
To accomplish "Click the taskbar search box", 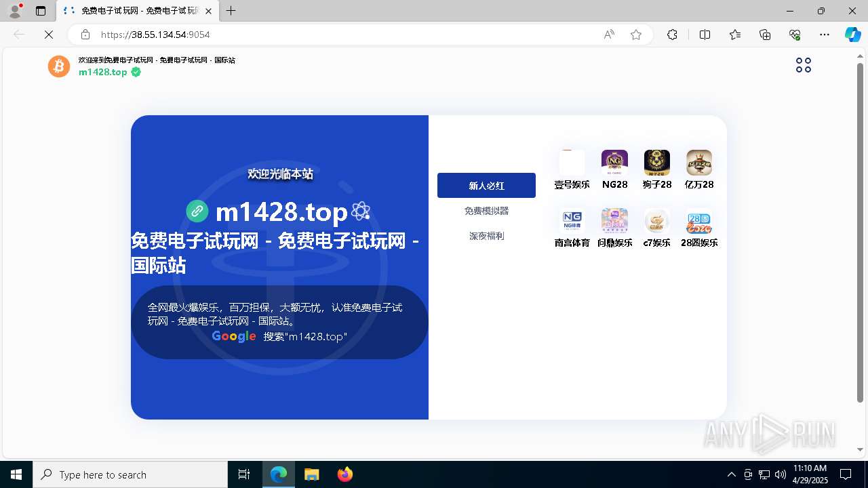I will click(x=130, y=474).
